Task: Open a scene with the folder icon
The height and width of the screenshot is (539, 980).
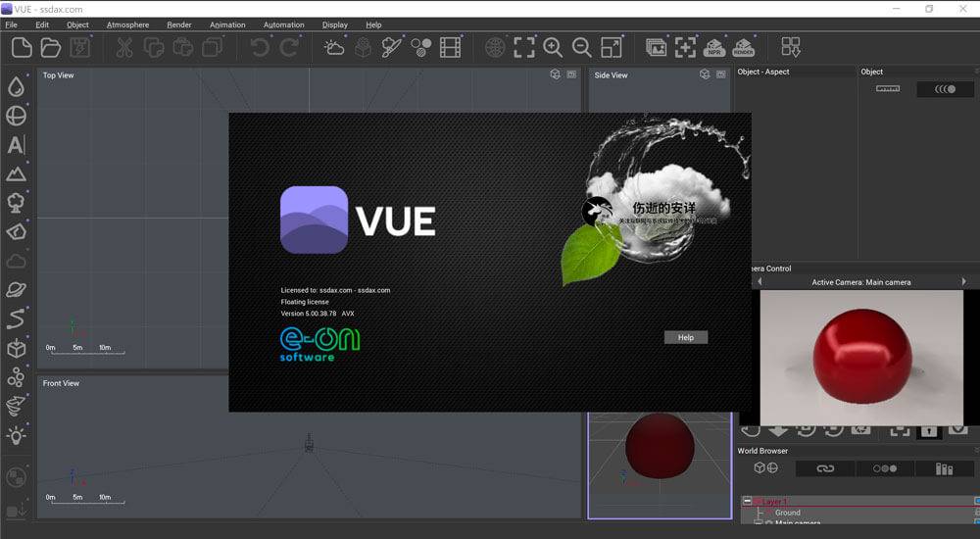Action: pos(51,47)
